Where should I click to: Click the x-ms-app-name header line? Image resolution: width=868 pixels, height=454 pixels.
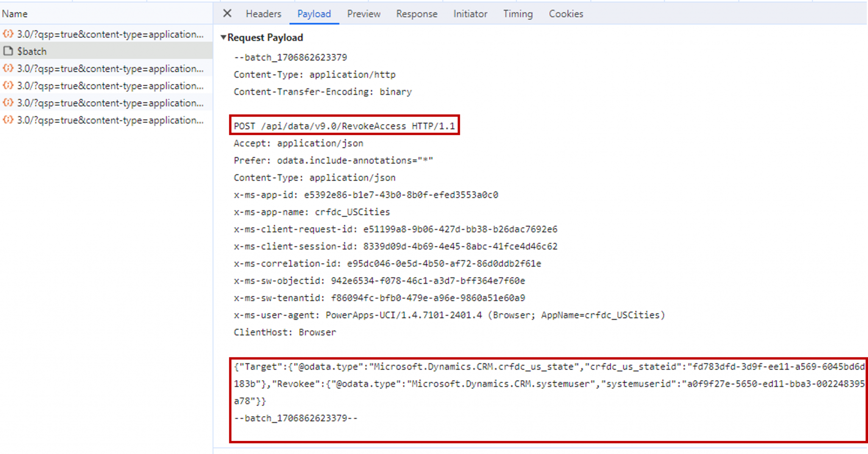(312, 212)
